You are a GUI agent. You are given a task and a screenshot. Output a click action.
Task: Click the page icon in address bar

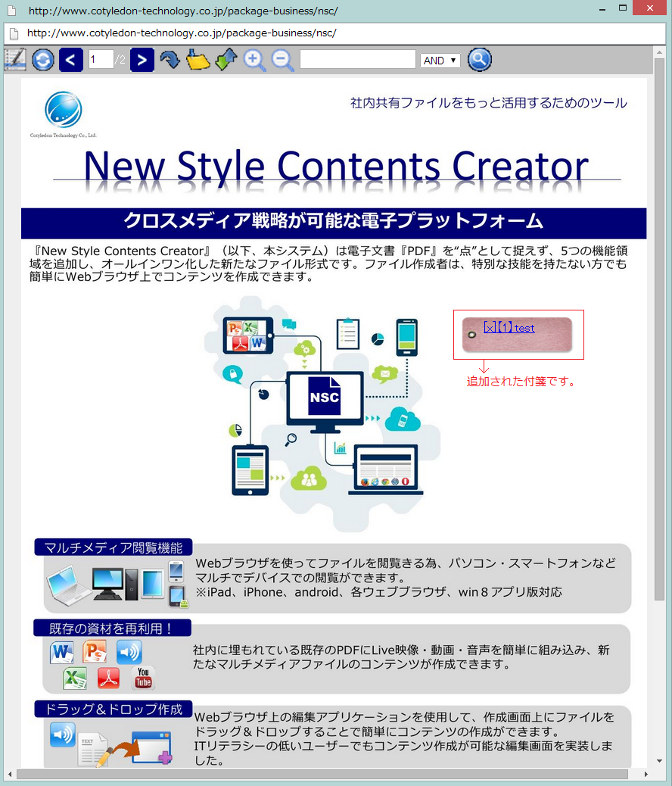14,33
